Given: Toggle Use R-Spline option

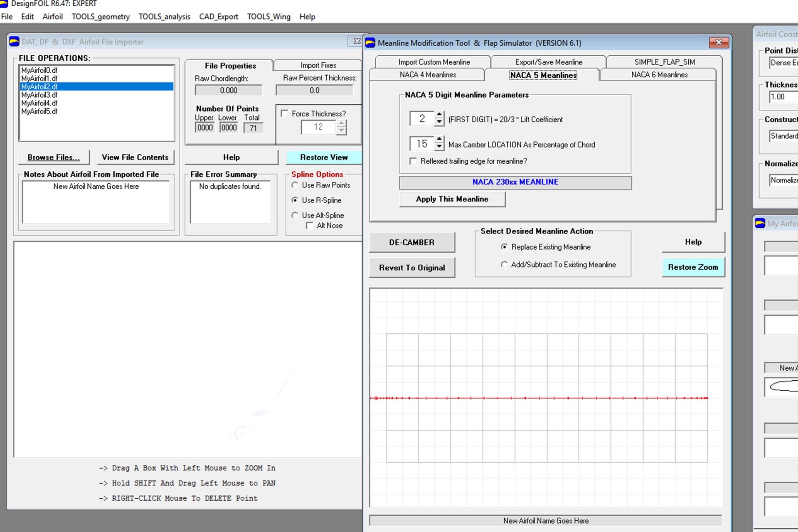Looking at the screenshot, I should pyautogui.click(x=295, y=200).
